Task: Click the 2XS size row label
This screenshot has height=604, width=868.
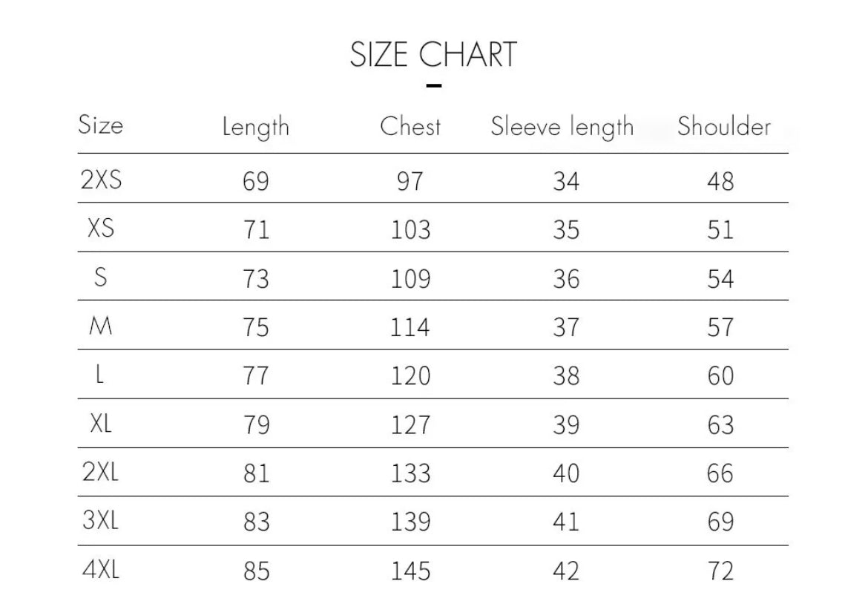Action: click(100, 180)
